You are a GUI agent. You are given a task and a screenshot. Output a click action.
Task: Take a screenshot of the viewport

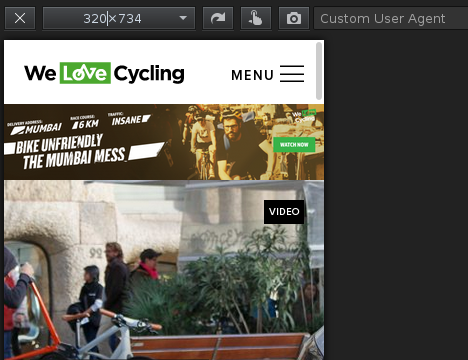[294, 18]
